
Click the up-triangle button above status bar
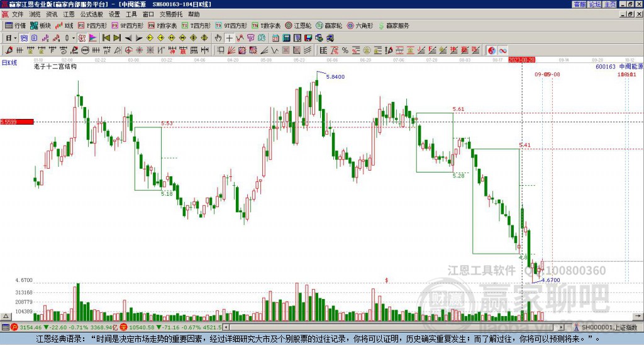(6, 316)
